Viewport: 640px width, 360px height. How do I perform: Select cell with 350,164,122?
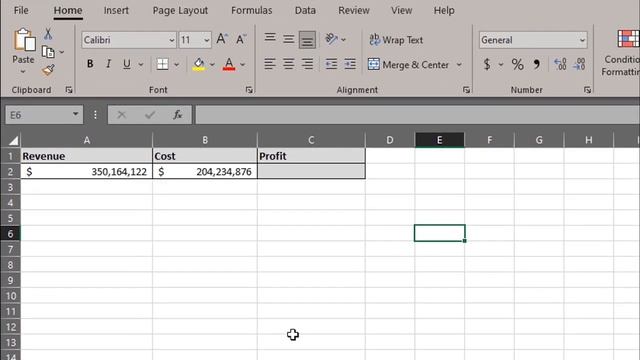87,171
